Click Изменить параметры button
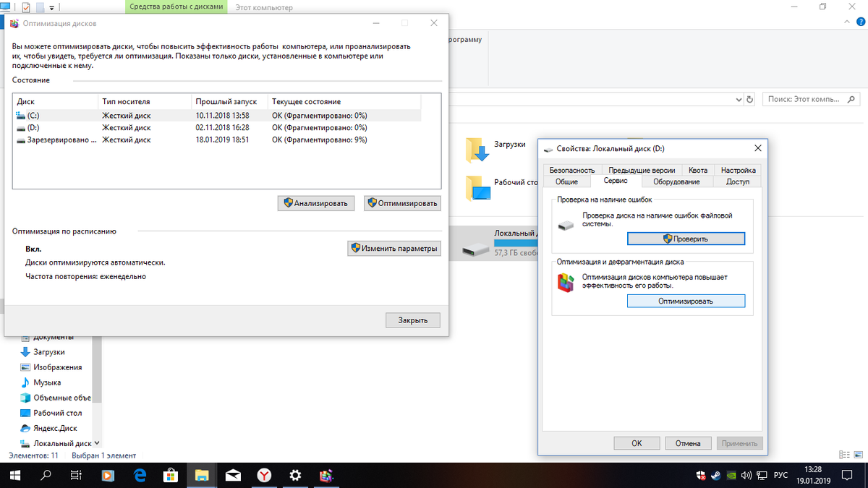 click(x=394, y=249)
